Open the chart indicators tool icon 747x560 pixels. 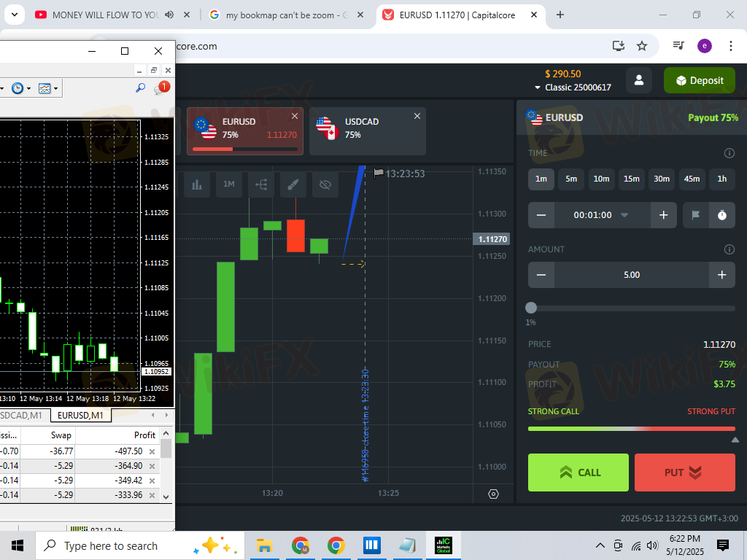(261, 184)
